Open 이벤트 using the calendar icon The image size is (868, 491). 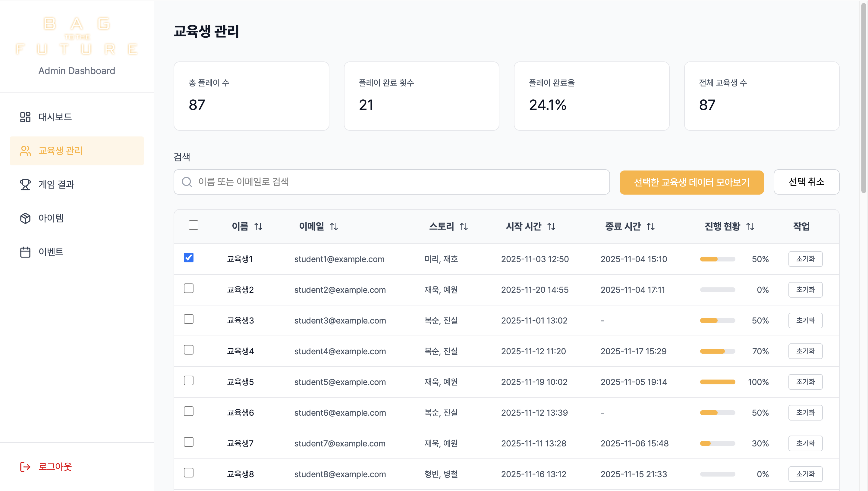[x=25, y=252]
